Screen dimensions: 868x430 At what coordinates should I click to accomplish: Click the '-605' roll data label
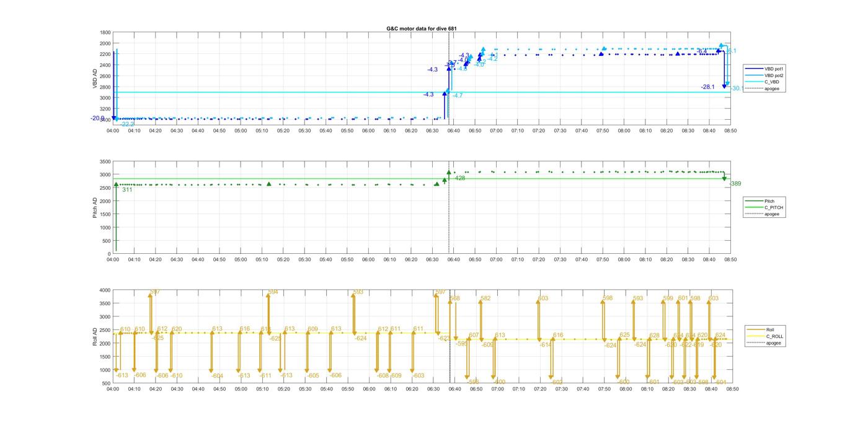313,375
